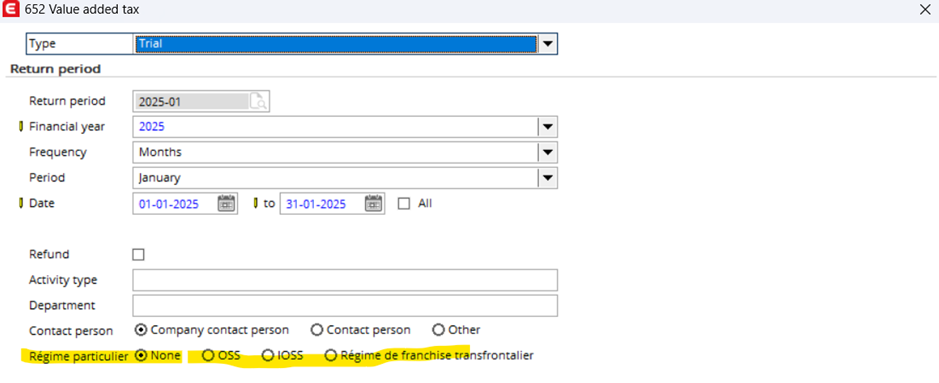Image resolution: width=939 pixels, height=383 pixels.
Task: Click the Activity type input field
Action: [x=345, y=280]
